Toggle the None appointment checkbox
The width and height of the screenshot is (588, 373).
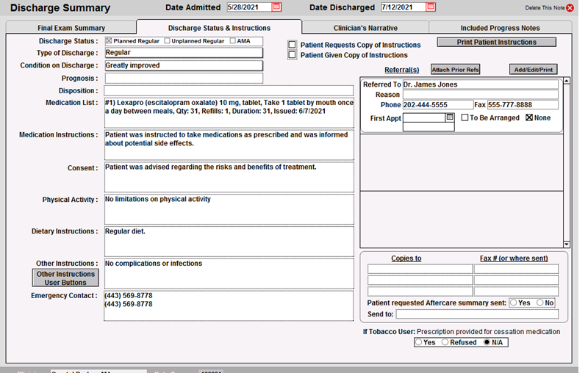click(x=529, y=117)
